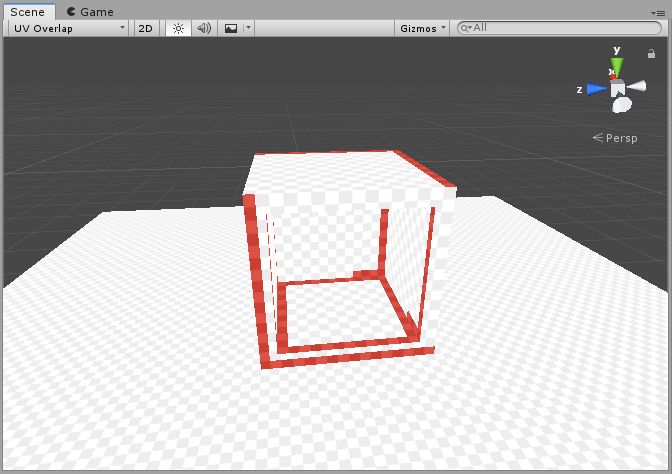Viewport: 672px width, 474px height.
Task: Click the gizmo center cube
Action: 618,89
